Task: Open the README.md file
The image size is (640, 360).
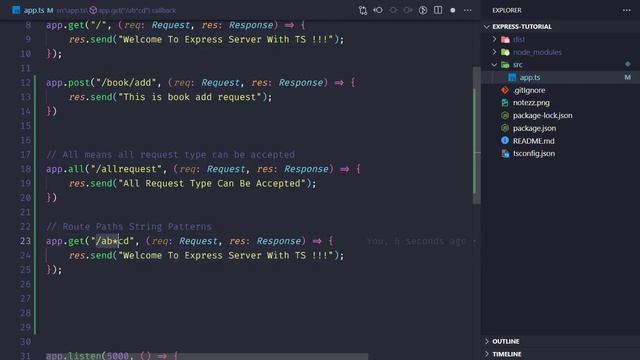Action: (533, 141)
